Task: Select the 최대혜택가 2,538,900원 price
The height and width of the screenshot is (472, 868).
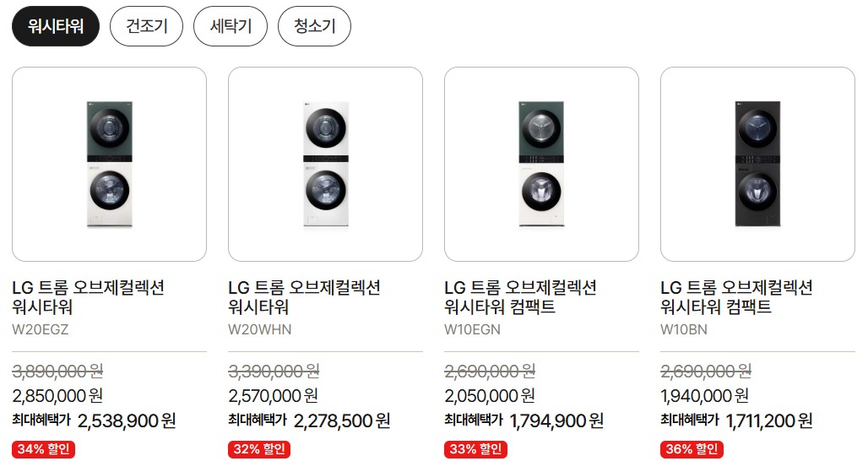Action: (x=94, y=421)
